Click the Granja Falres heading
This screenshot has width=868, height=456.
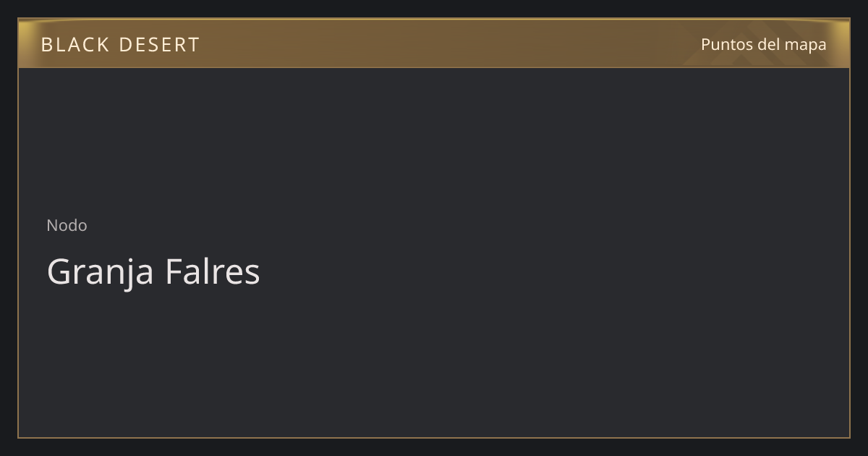[153, 272]
